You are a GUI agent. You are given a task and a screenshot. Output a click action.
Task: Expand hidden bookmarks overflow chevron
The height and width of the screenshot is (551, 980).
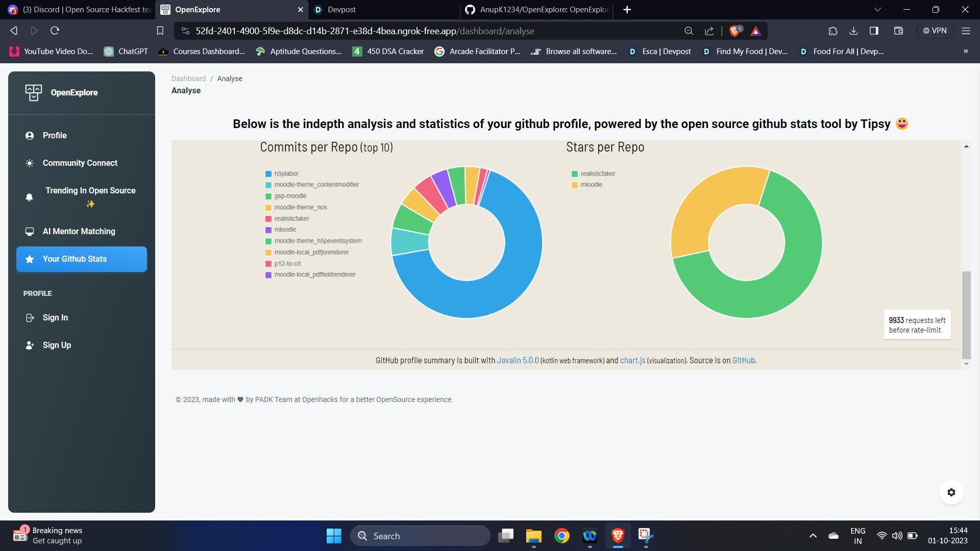pyautogui.click(x=966, y=52)
